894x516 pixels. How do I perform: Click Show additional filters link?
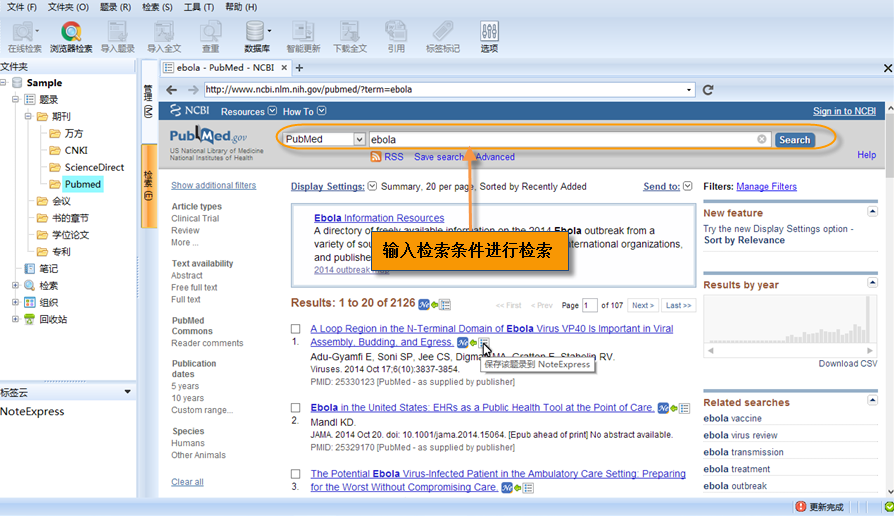pos(213,185)
